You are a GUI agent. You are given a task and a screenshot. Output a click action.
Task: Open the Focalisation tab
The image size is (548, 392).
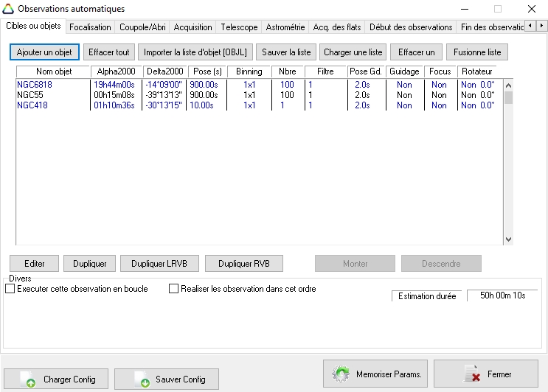tap(90, 27)
